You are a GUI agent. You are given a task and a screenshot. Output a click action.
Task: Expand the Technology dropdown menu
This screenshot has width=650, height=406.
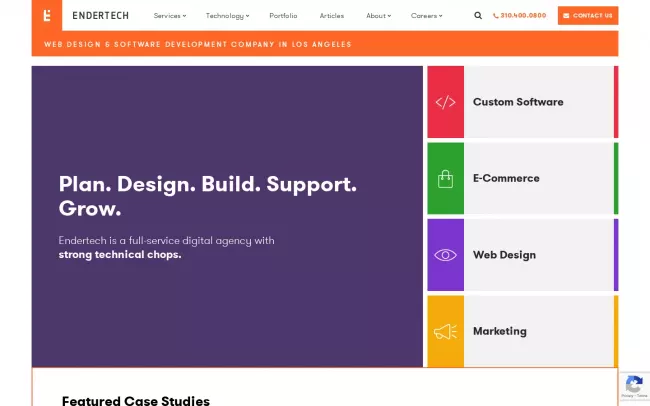coord(227,16)
